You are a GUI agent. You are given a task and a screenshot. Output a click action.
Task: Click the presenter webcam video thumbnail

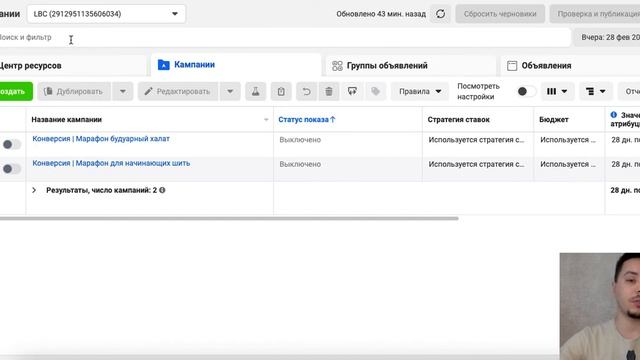600,306
